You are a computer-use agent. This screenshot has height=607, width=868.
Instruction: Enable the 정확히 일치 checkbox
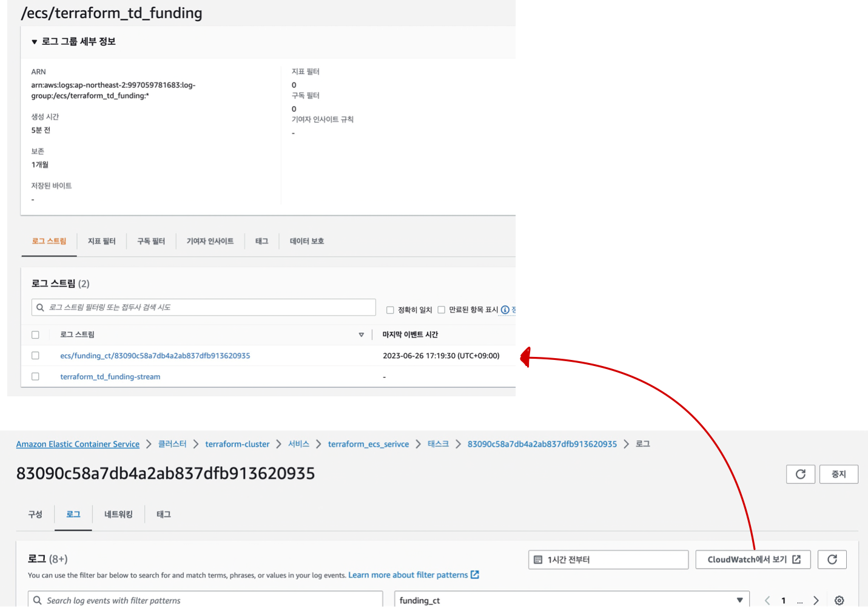tap(390, 310)
